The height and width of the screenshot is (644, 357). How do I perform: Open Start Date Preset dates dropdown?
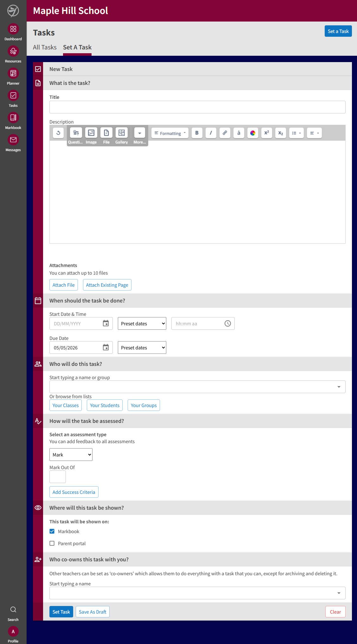[x=142, y=323]
